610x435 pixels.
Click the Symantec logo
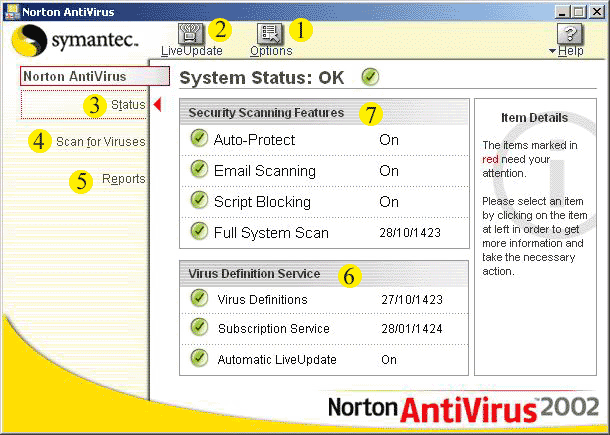tap(75, 40)
